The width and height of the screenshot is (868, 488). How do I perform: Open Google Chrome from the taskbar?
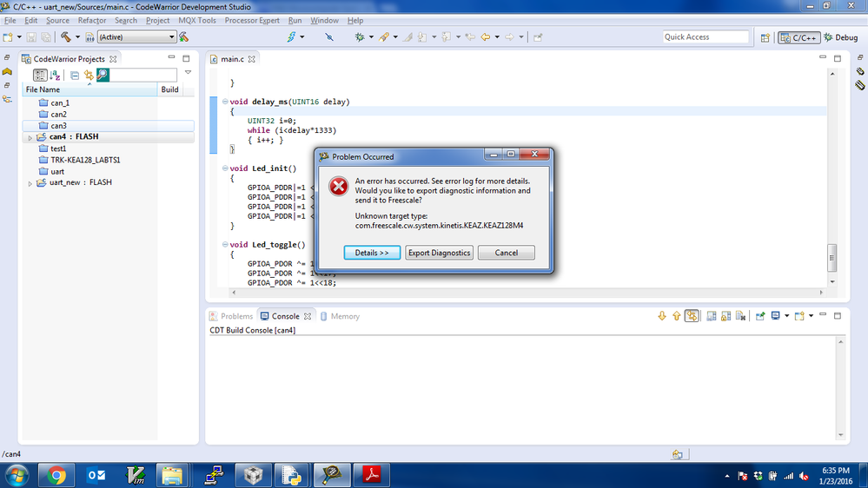click(56, 475)
